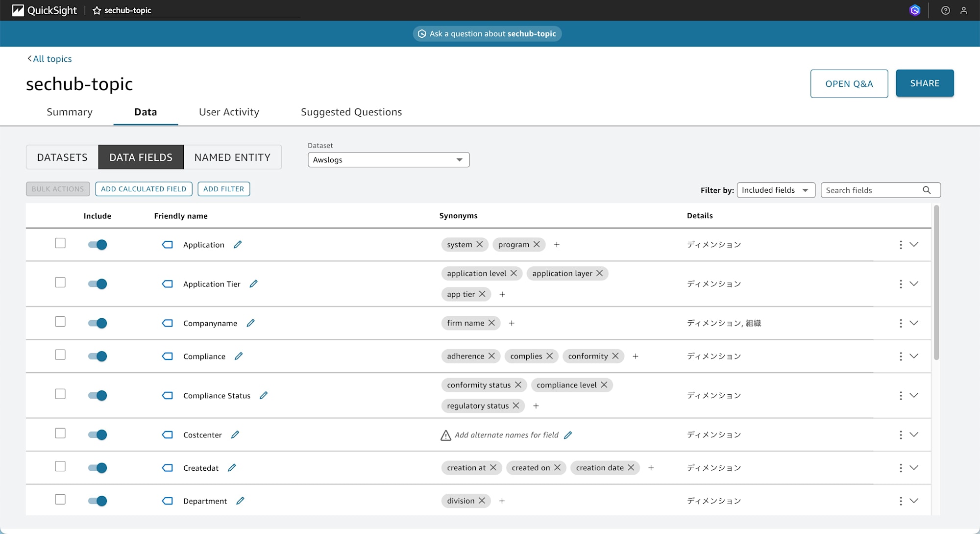The width and height of the screenshot is (980, 534).
Task: Click the search magnifier icon
Action: click(927, 190)
